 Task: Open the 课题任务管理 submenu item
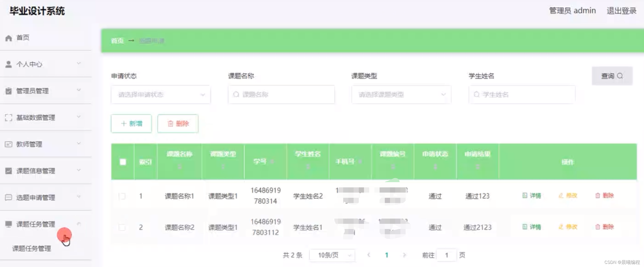pyautogui.click(x=31, y=249)
